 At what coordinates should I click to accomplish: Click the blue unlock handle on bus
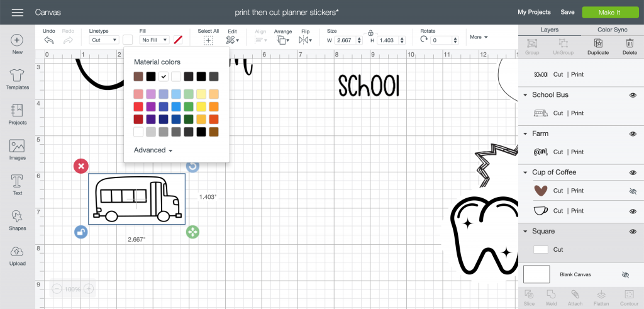[81, 232]
